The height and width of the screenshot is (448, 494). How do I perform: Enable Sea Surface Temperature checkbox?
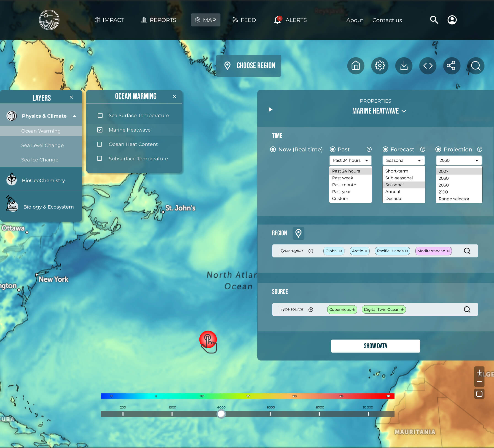point(100,115)
